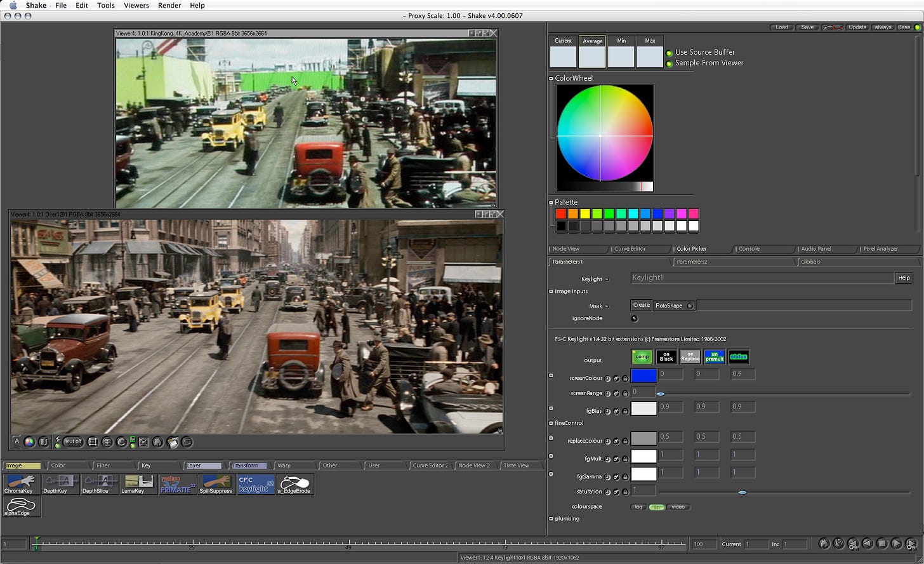Expand the replaceColour parameter
This screenshot has height=564, width=924.
click(x=551, y=438)
